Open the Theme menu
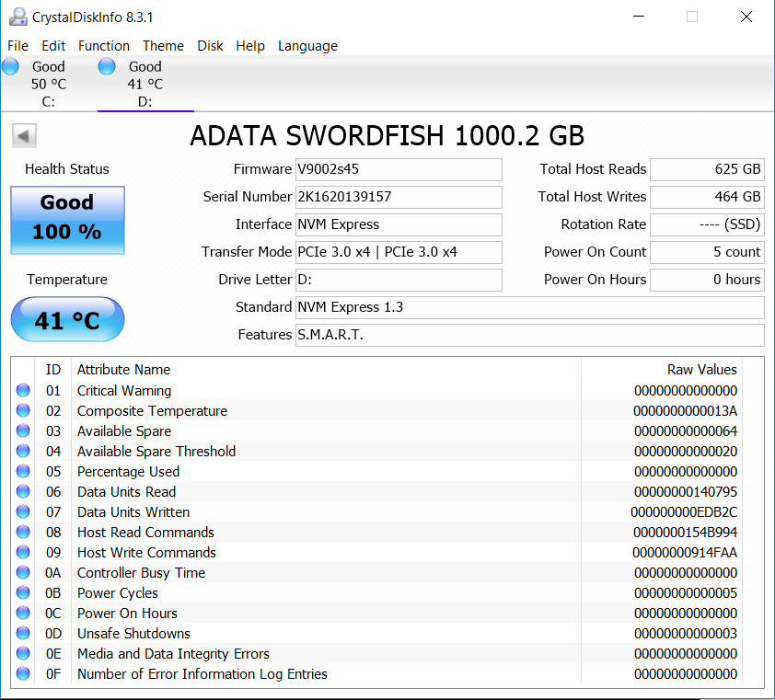Screen dimensions: 775x700 [x=163, y=46]
